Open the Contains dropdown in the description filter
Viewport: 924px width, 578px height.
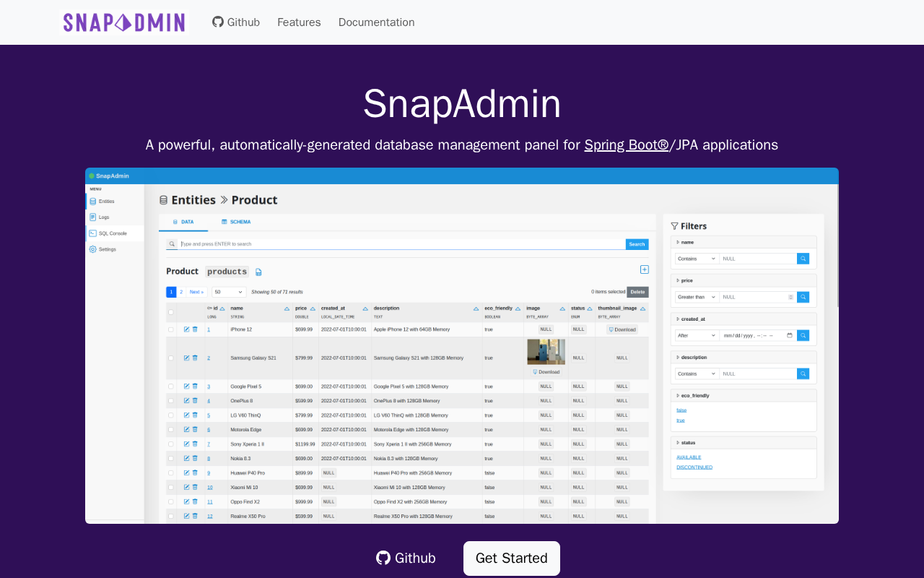click(x=697, y=374)
